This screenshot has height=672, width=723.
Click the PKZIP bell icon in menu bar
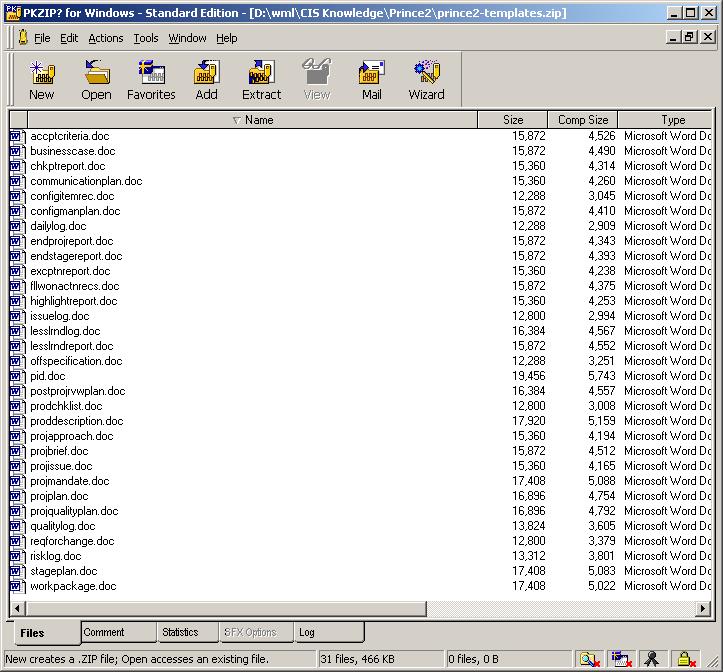(23, 37)
